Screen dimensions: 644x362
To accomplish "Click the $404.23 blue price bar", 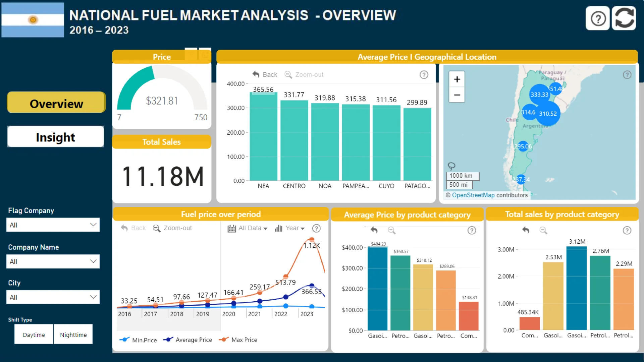I will pyautogui.click(x=378, y=289).
